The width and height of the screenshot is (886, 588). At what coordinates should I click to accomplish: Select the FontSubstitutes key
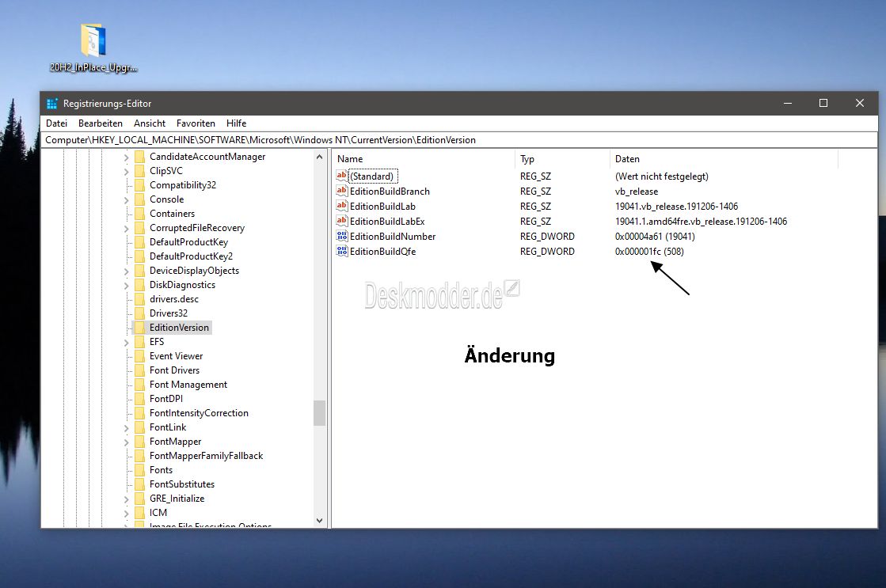point(182,484)
